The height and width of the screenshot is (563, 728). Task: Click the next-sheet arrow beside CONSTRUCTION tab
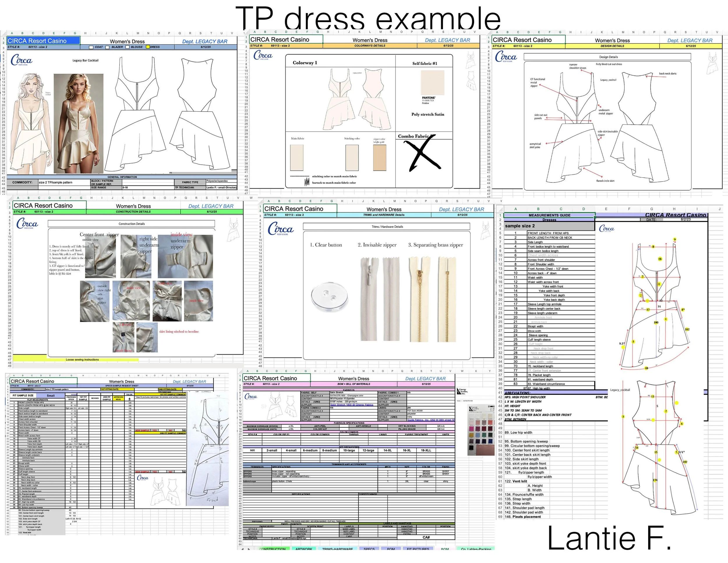coord(249,548)
